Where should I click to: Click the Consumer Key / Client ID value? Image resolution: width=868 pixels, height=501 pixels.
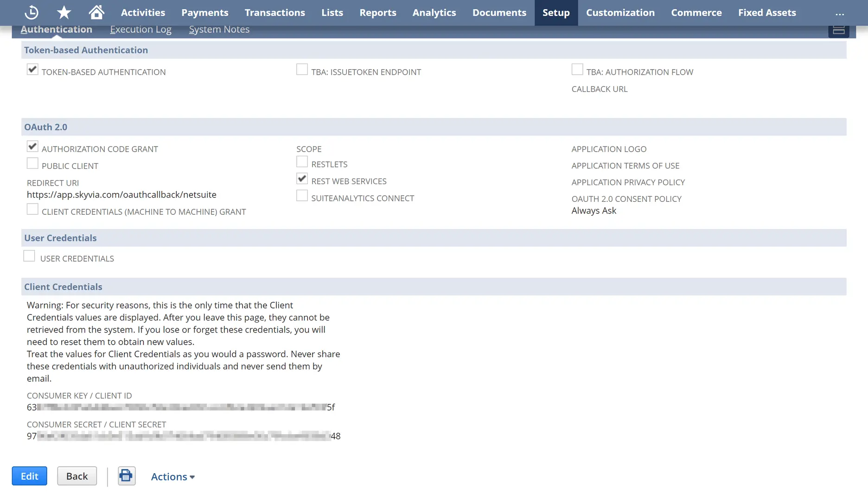[181, 407]
